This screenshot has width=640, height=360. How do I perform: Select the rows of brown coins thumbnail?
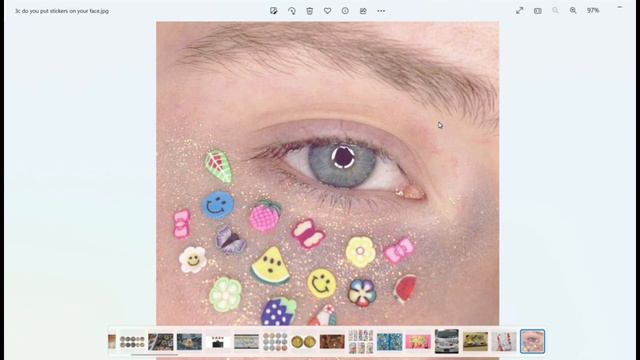click(132, 342)
